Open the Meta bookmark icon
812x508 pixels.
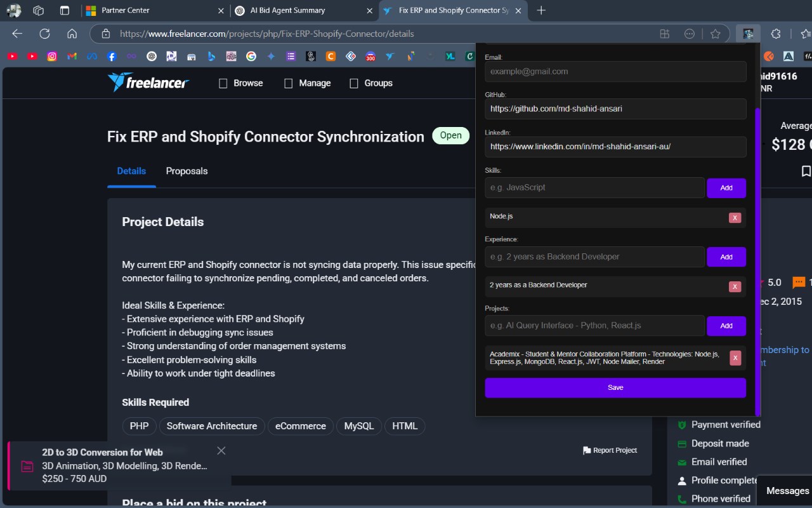(91, 56)
